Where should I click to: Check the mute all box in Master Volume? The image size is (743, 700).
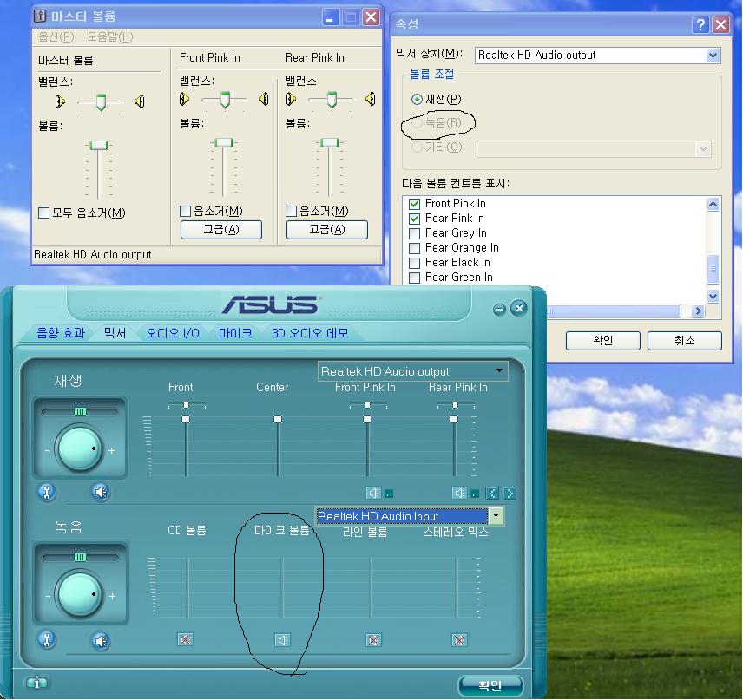[x=43, y=213]
